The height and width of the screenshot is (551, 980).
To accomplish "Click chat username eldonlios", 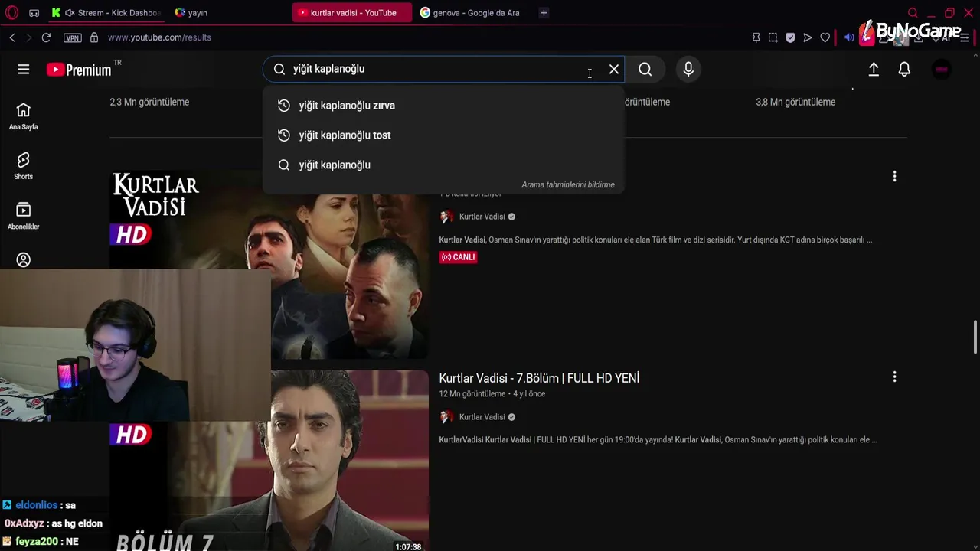I will point(37,505).
